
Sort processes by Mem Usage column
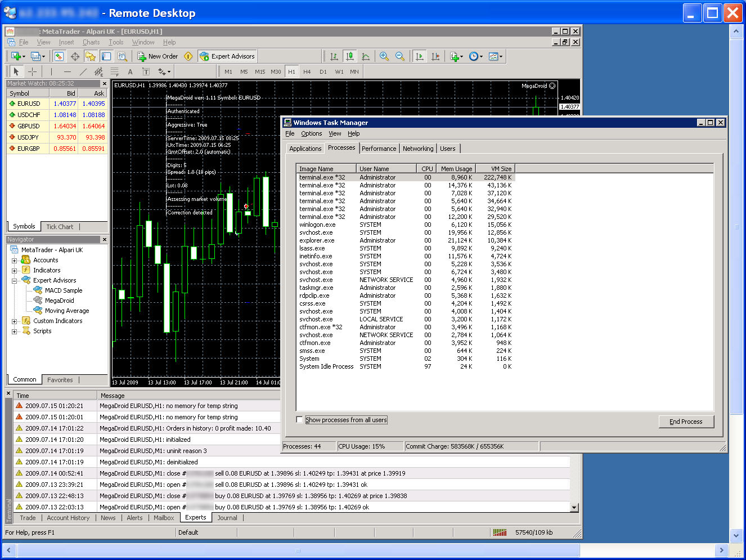(x=456, y=169)
